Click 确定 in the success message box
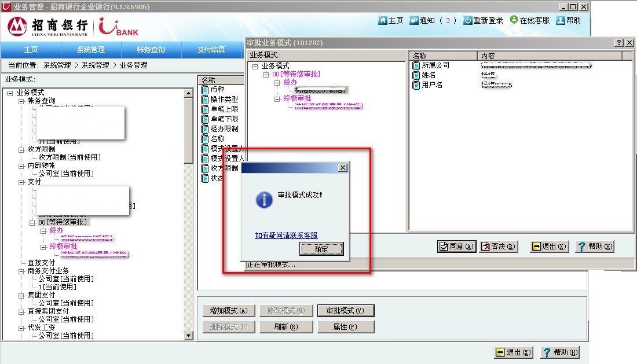637x364 pixels. 321,249
